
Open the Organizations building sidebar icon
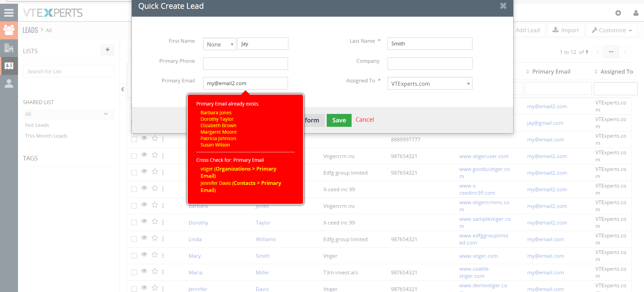coord(9,48)
